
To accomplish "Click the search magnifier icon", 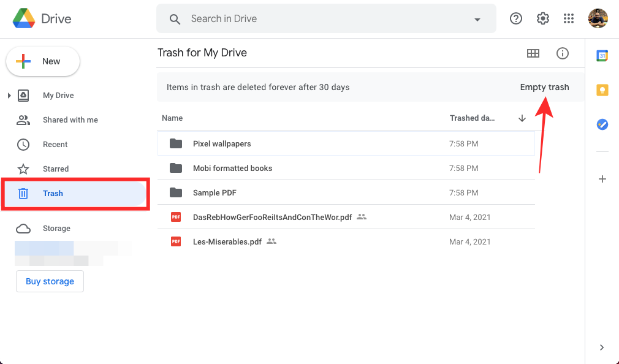I will pyautogui.click(x=175, y=19).
